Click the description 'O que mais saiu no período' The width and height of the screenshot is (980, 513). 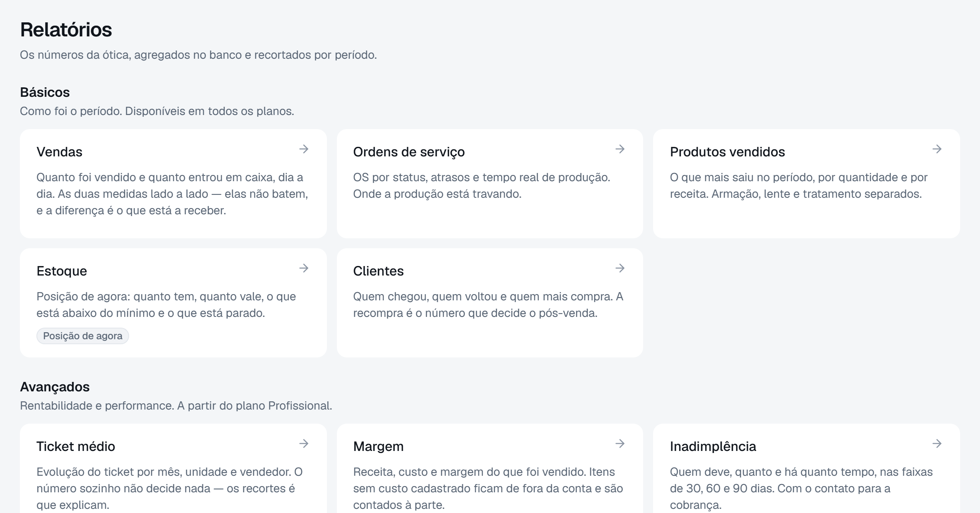[x=799, y=186]
